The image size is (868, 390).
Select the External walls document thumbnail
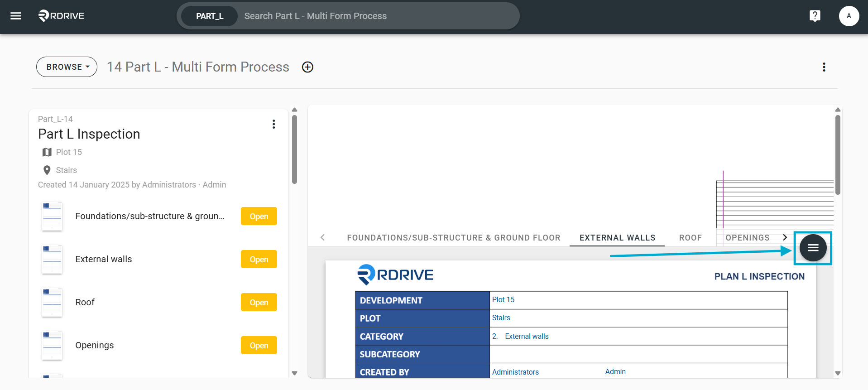click(52, 260)
